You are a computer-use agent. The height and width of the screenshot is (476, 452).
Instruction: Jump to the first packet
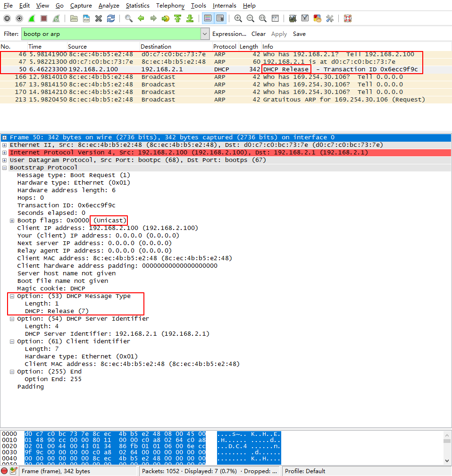pos(178,18)
